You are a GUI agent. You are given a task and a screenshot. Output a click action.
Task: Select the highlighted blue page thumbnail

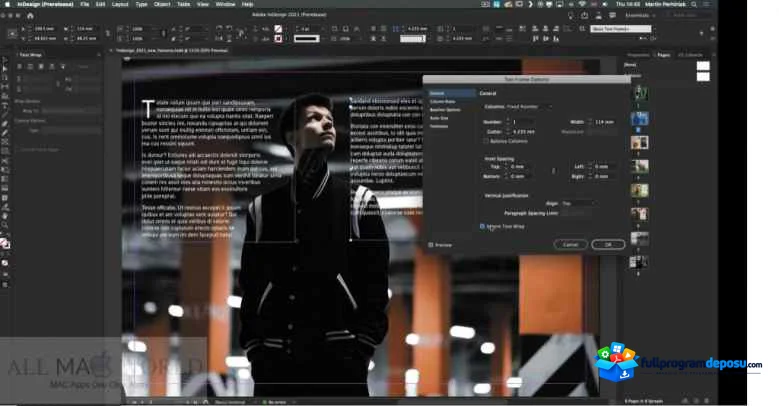point(639,118)
